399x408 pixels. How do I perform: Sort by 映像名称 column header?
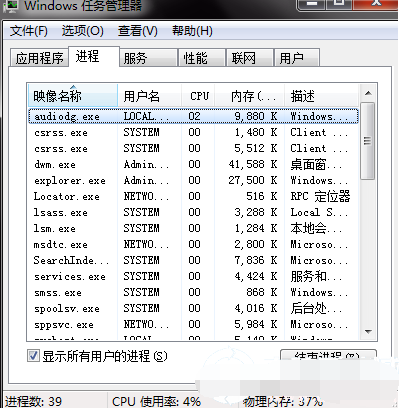[73, 96]
